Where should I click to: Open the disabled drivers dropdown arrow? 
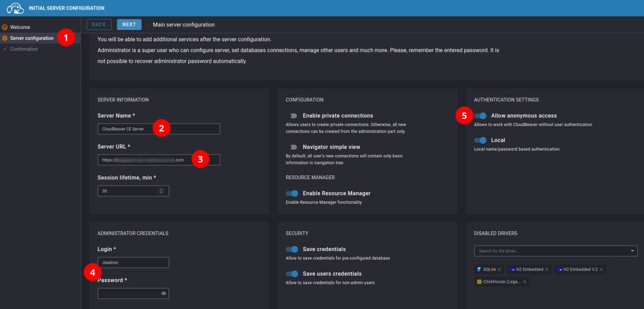[x=632, y=251]
